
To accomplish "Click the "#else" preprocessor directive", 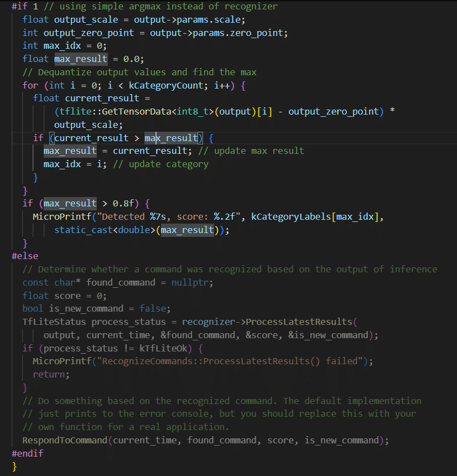I will (25, 256).
